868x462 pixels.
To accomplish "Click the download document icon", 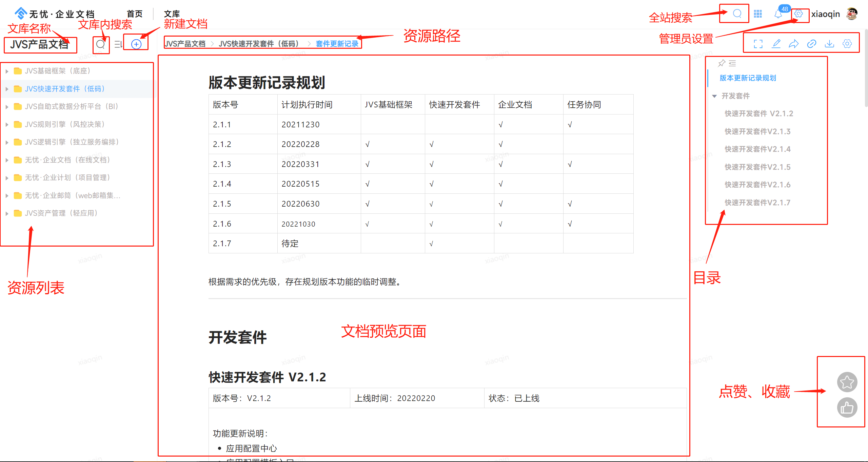I will coord(829,44).
